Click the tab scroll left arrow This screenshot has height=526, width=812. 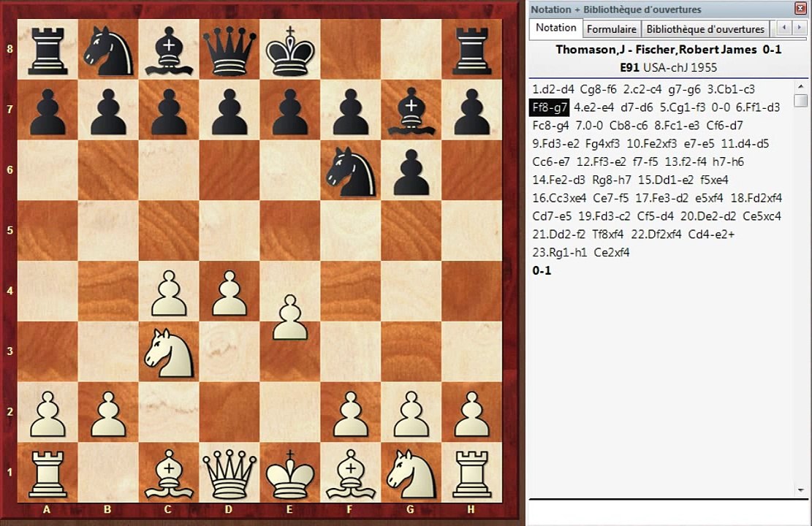point(784,28)
